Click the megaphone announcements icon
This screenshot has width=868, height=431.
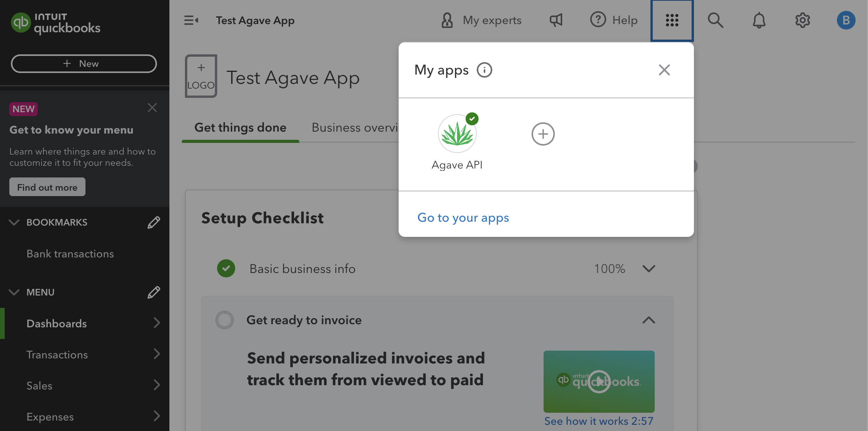click(556, 20)
